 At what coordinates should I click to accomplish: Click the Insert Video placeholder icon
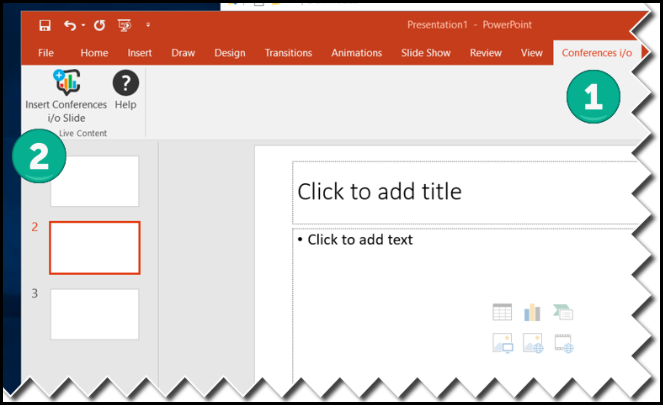564,343
